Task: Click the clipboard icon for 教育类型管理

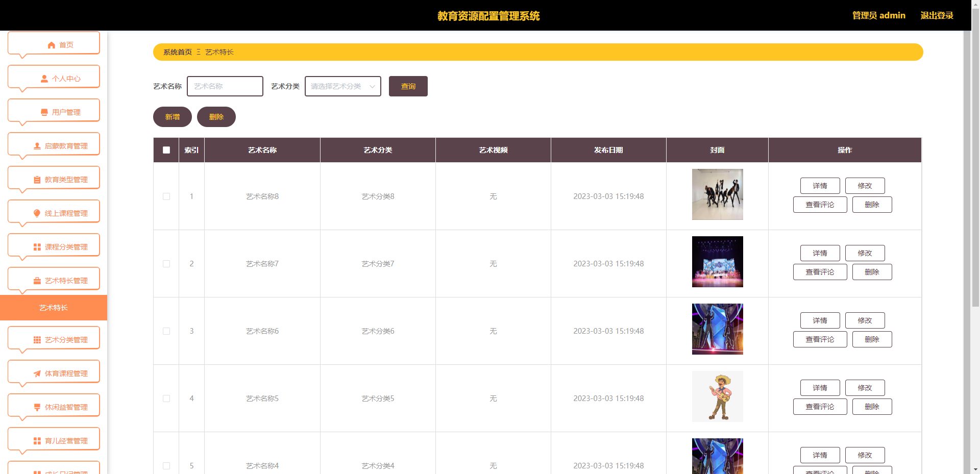Action: tap(37, 180)
